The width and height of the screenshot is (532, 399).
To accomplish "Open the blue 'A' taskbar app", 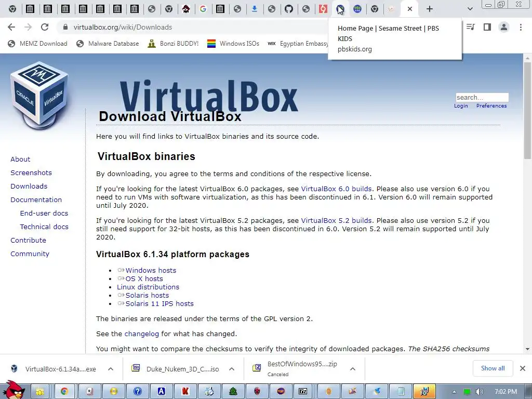I will tap(161, 392).
